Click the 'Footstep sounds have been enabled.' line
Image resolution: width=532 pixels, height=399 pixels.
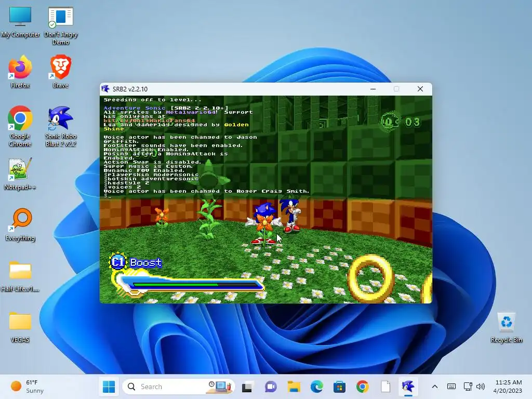coord(173,145)
